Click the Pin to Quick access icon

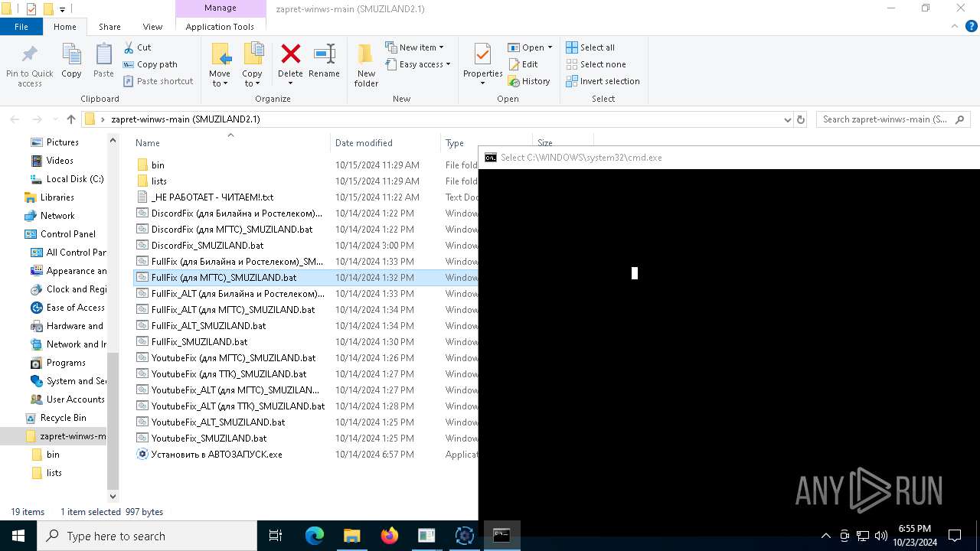(29, 55)
